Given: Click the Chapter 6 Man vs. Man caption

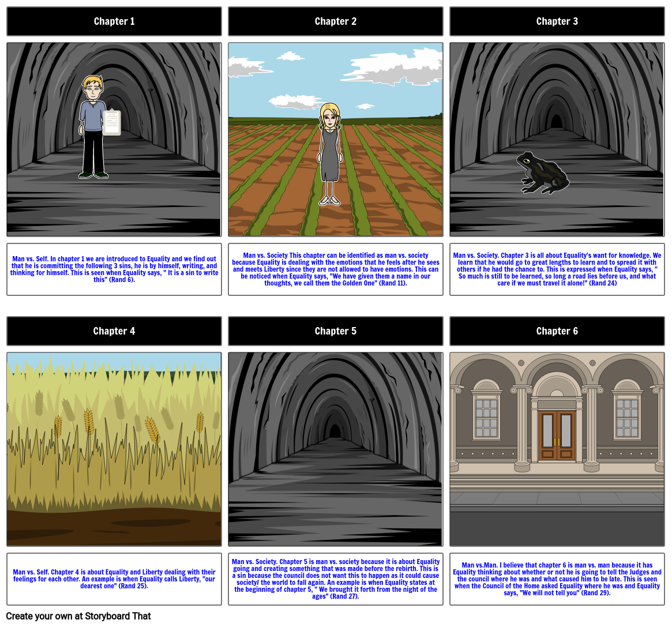Looking at the screenshot, I should 557,579.
